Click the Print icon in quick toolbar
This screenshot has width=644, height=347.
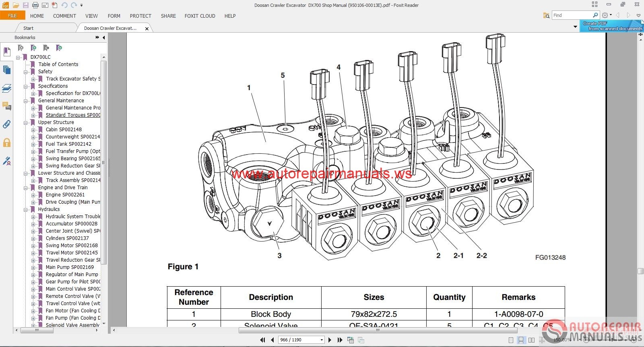coord(35,5)
